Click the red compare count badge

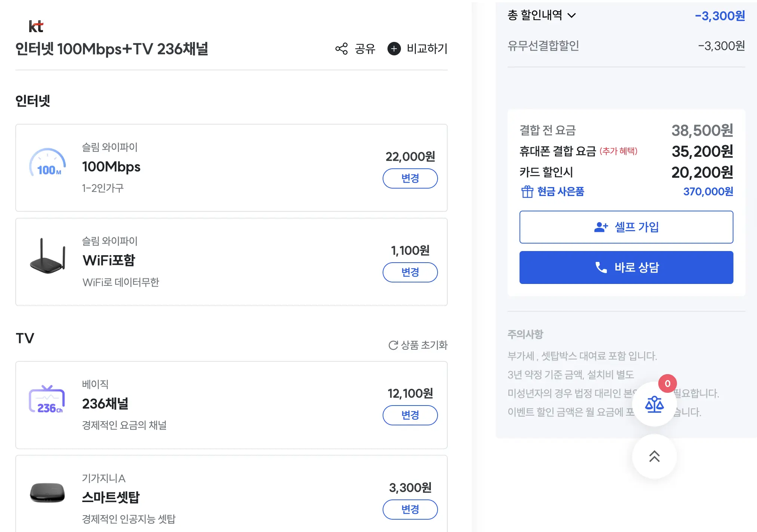click(667, 383)
